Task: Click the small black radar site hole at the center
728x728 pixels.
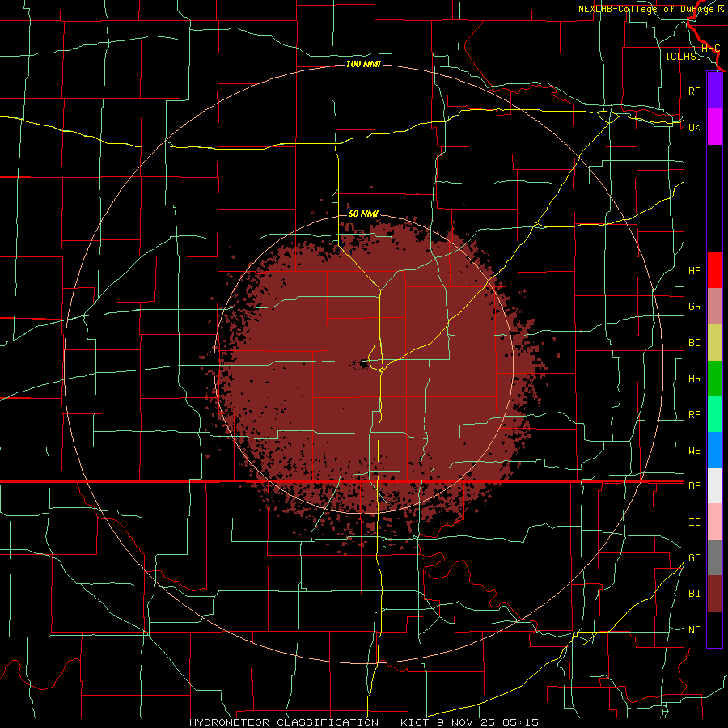Action: coord(363,365)
